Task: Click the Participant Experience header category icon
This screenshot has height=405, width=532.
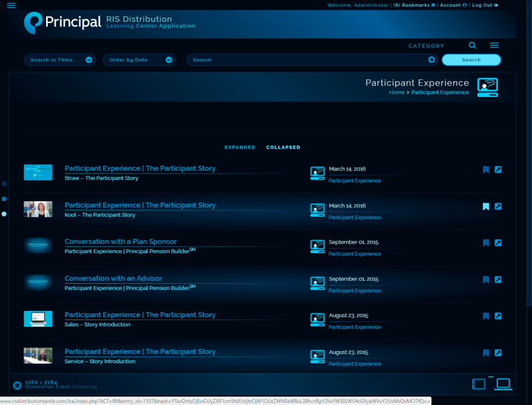Action: [x=487, y=87]
